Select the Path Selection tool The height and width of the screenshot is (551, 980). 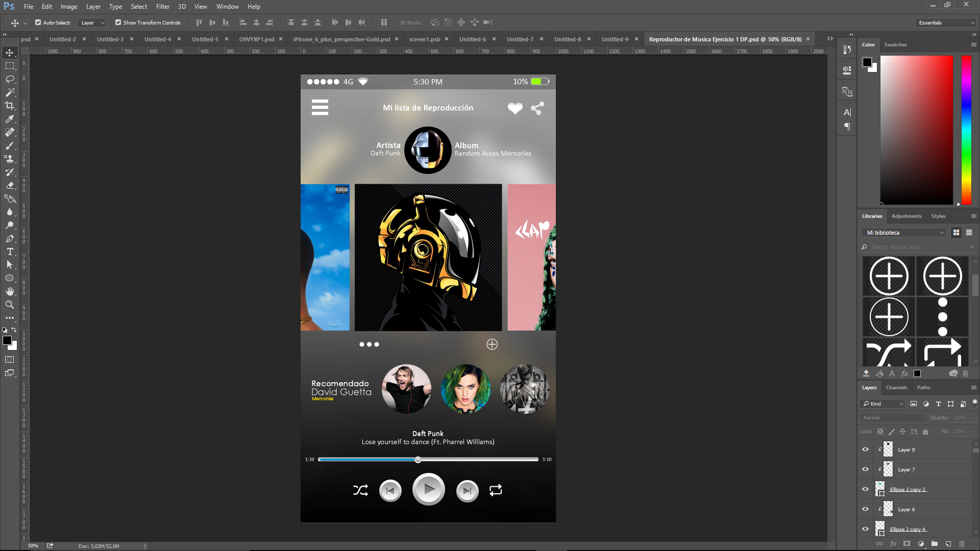(x=10, y=265)
